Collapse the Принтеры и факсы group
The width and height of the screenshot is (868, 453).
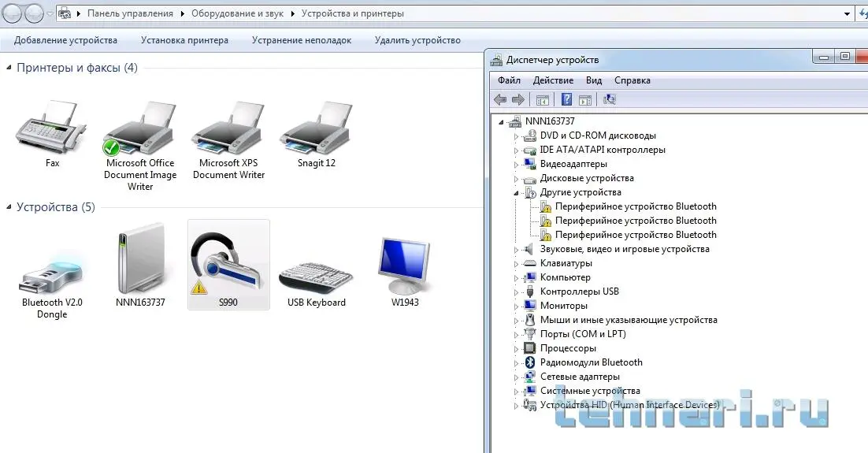[9, 68]
